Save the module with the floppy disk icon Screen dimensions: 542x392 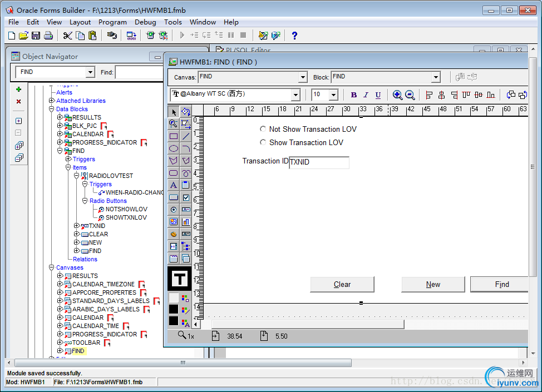pos(36,36)
